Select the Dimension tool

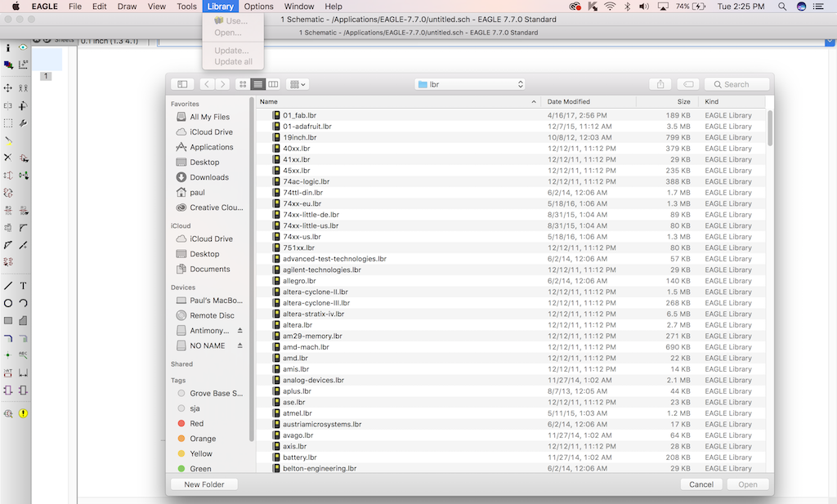click(x=23, y=372)
